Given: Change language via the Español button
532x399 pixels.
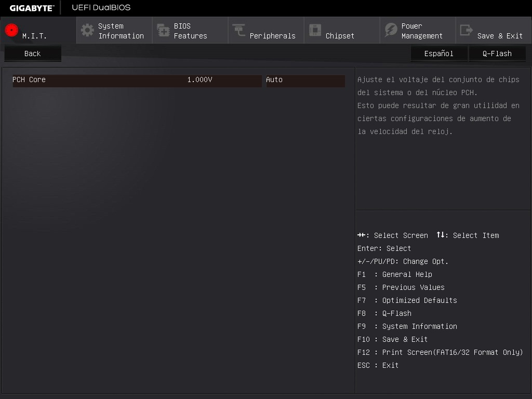Looking at the screenshot, I should tap(438, 54).
